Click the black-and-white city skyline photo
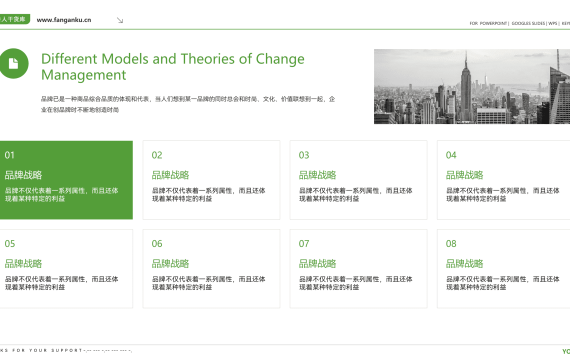570x360 pixels. coord(472,87)
